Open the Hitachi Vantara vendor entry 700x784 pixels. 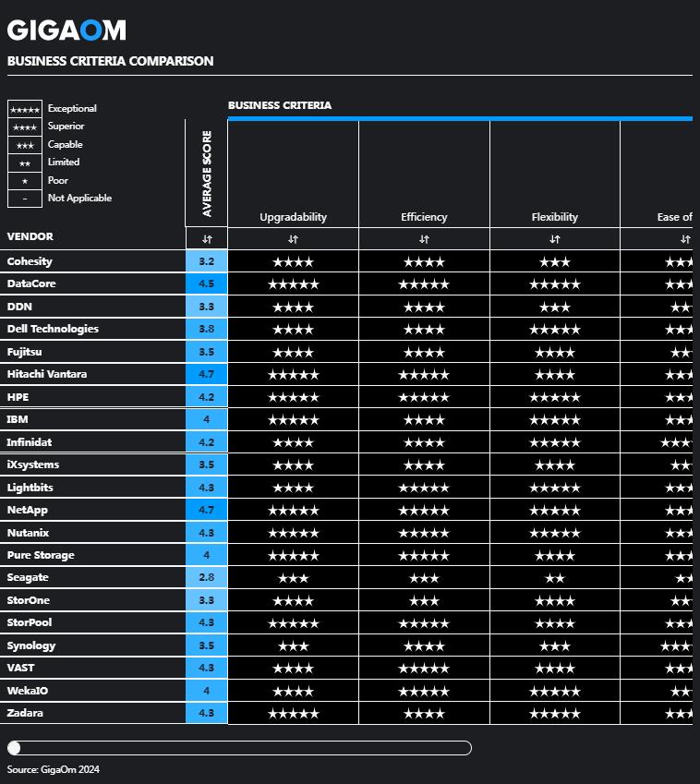[x=46, y=374]
